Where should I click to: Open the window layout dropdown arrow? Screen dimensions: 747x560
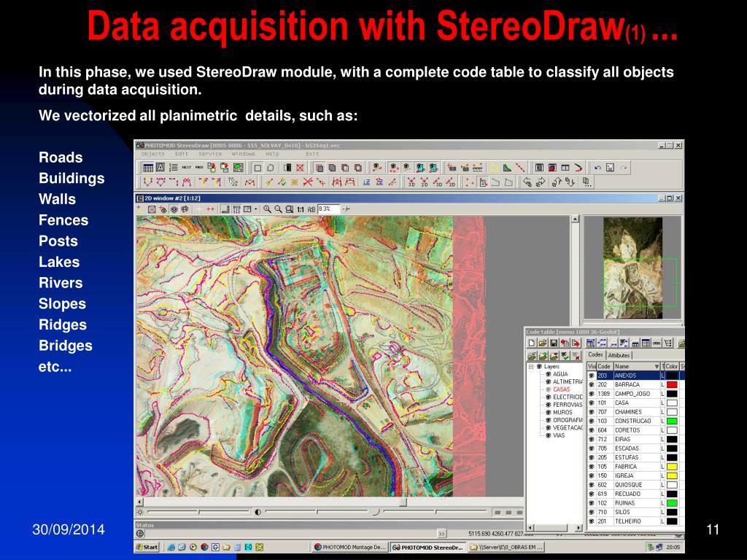tap(256, 209)
